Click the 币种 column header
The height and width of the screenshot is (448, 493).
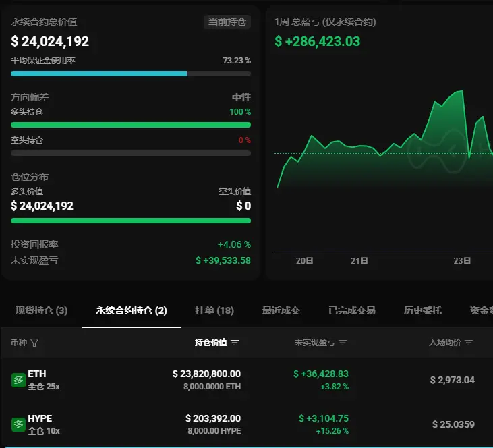coord(19,342)
